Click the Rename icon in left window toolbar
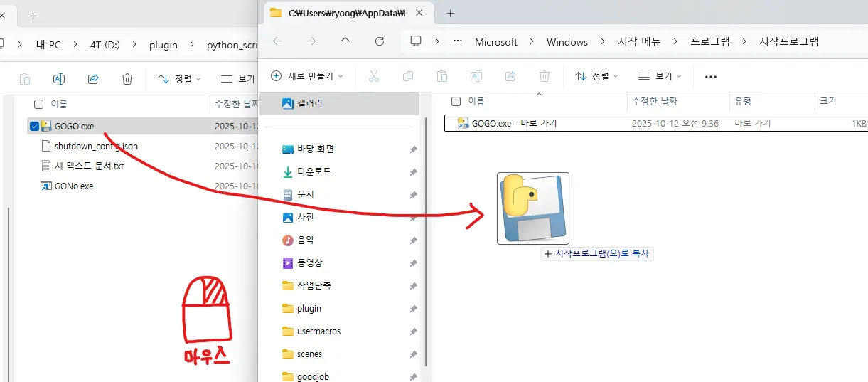 60,79
